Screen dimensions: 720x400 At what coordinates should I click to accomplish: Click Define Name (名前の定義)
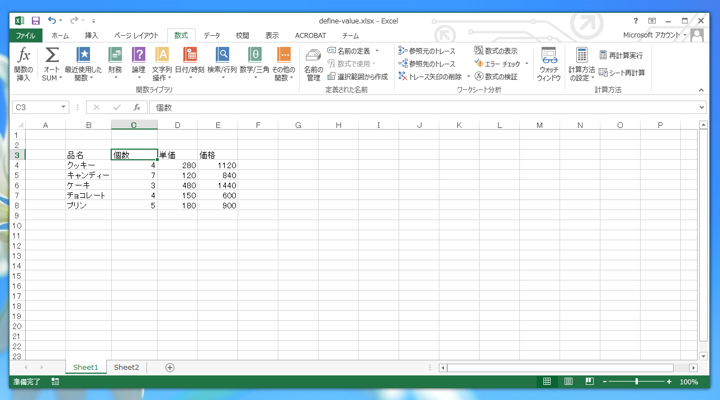pos(349,51)
